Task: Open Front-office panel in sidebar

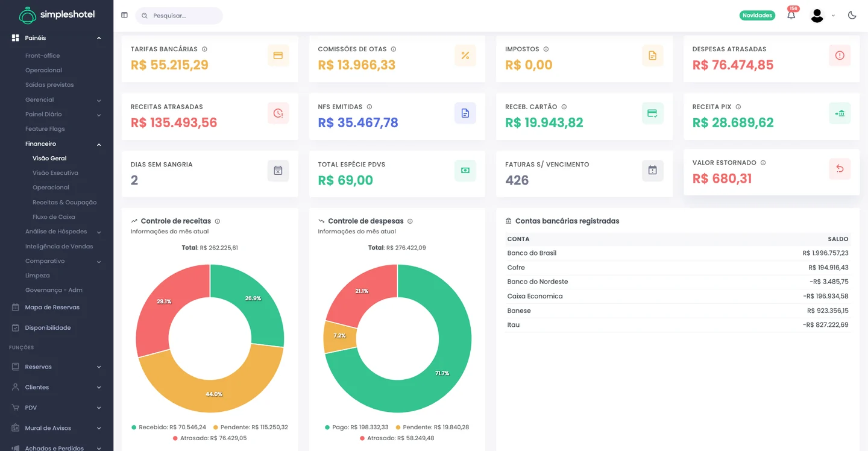Action: point(43,55)
